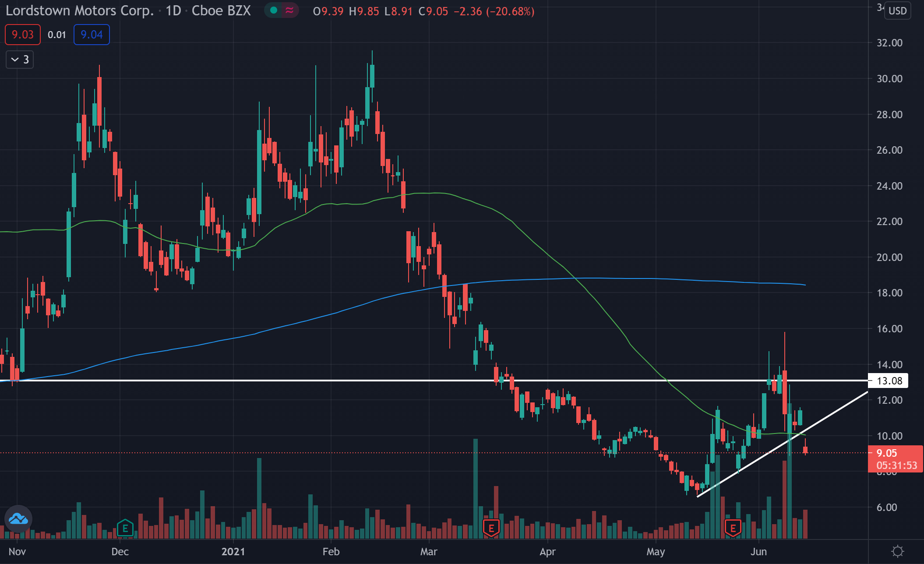Viewport: 924px width, 564px height.
Task: Open the March earnings E marker
Action: (x=491, y=528)
